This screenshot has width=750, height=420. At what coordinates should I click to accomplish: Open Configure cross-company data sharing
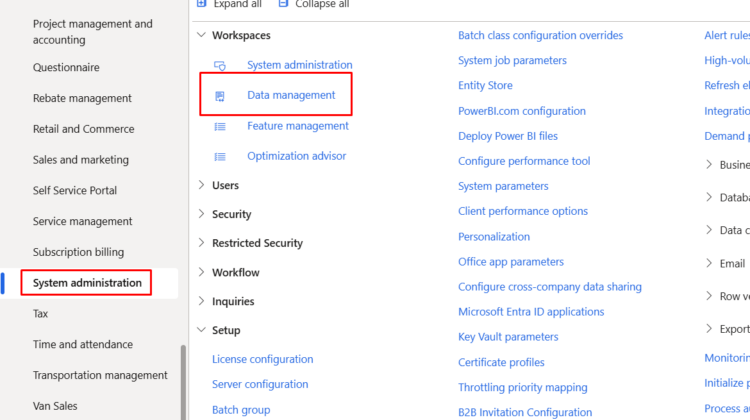click(x=550, y=287)
